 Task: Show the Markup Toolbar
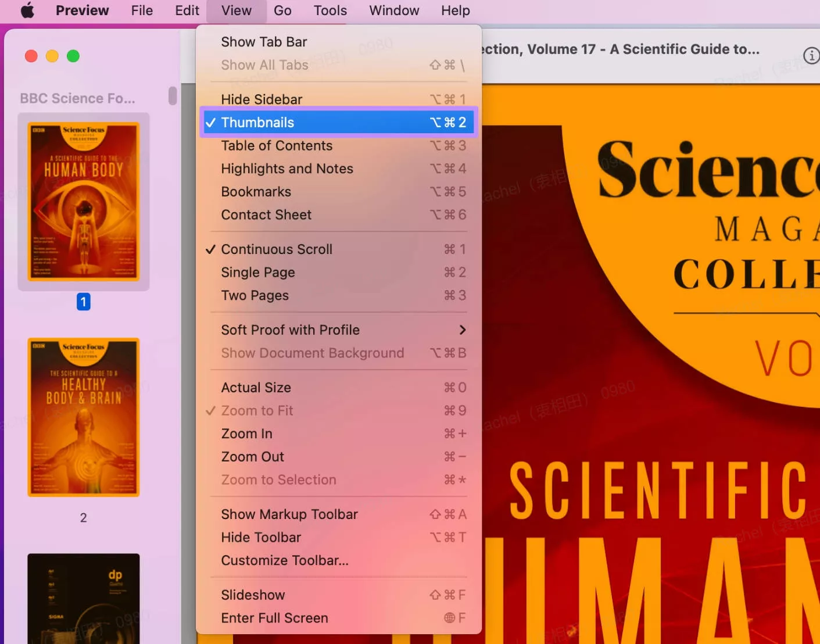pos(289,514)
